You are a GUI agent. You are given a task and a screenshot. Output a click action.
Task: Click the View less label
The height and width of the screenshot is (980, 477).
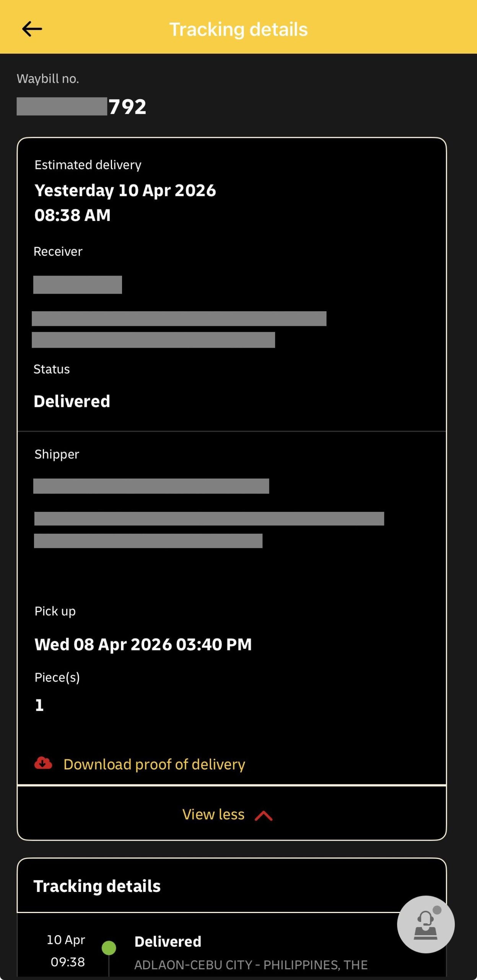tap(213, 815)
